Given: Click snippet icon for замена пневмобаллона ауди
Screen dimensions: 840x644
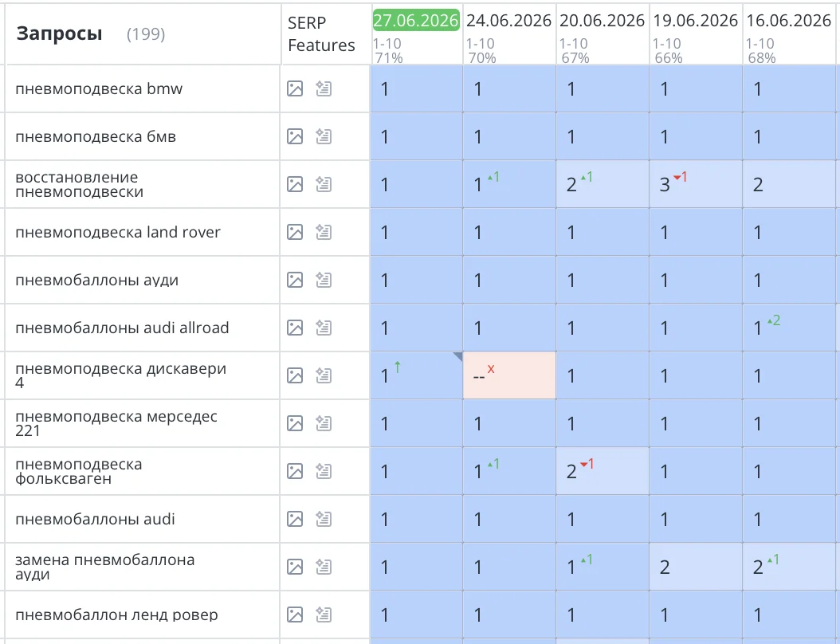Looking at the screenshot, I should pyautogui.click(x=324, y=567).
